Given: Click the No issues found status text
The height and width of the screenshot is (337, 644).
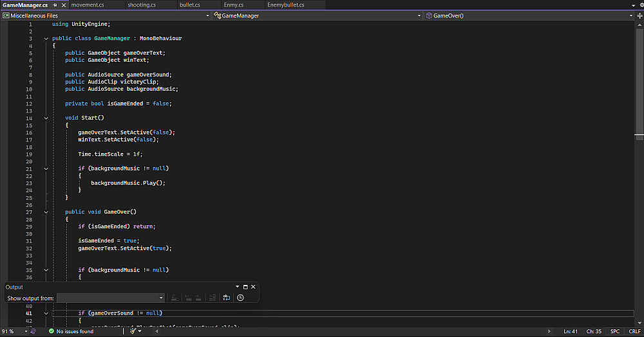Looking at the screenshot, I should coord(75,331).
